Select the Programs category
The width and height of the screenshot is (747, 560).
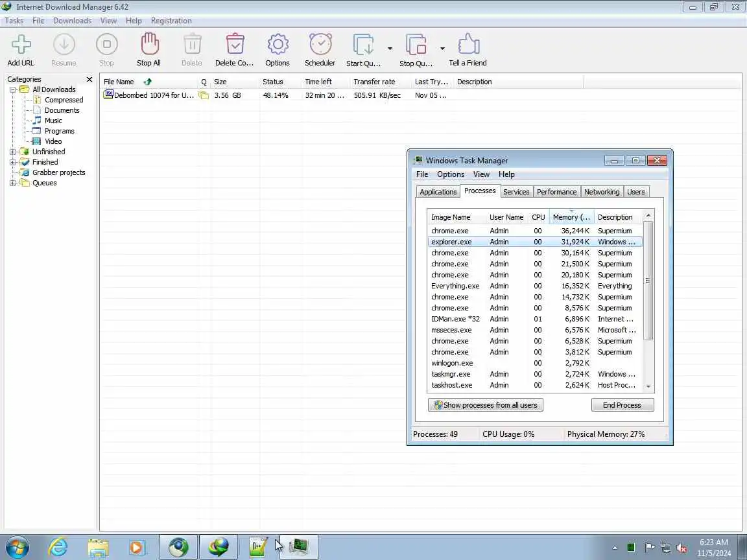point(59,131)
